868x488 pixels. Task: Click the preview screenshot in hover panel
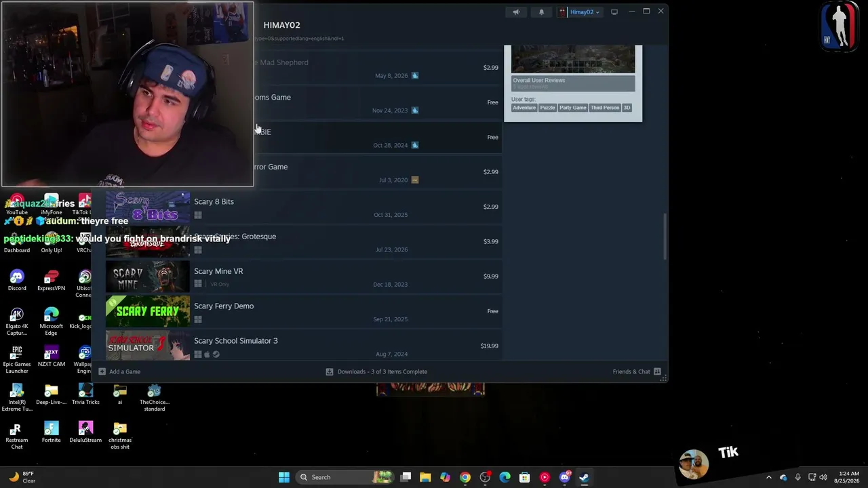[573, 59]
